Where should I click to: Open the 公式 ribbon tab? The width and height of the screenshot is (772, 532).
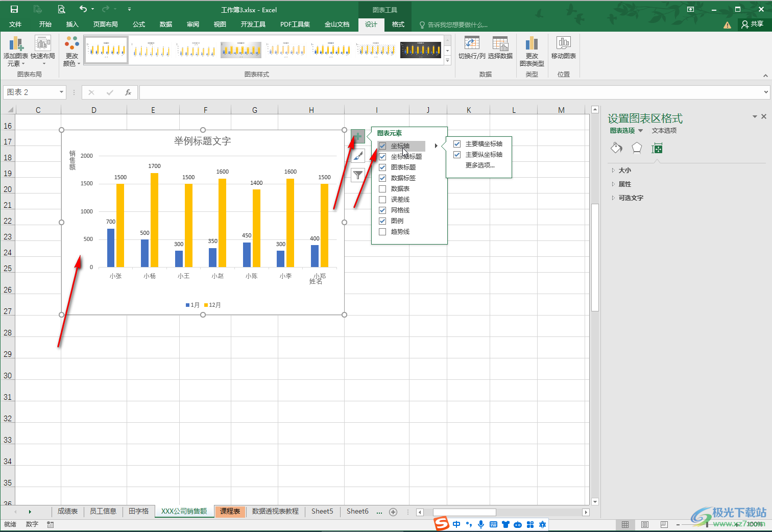[x=139, y=25]
